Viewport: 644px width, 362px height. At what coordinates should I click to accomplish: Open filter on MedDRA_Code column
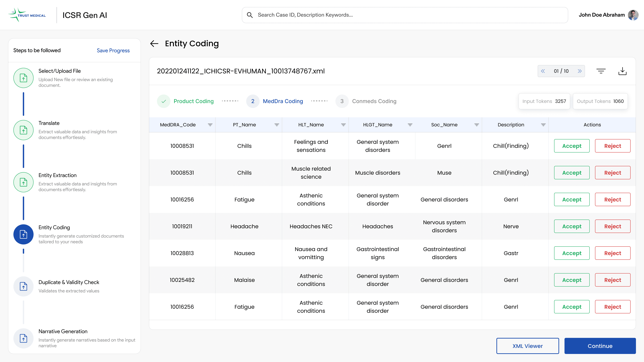[210, 125]
